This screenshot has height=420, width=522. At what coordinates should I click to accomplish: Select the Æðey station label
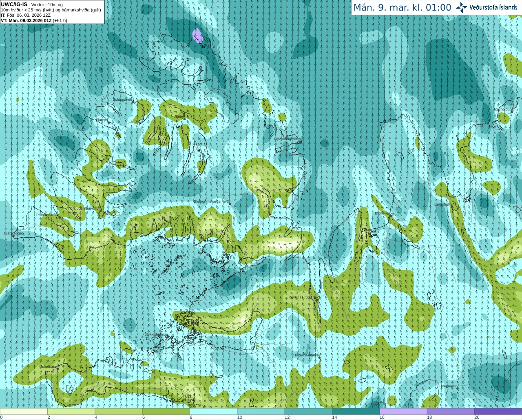179,117
